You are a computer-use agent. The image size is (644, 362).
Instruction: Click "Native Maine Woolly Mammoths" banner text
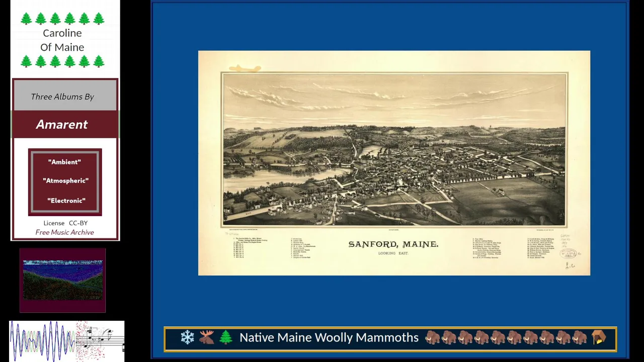click(329, 337)
